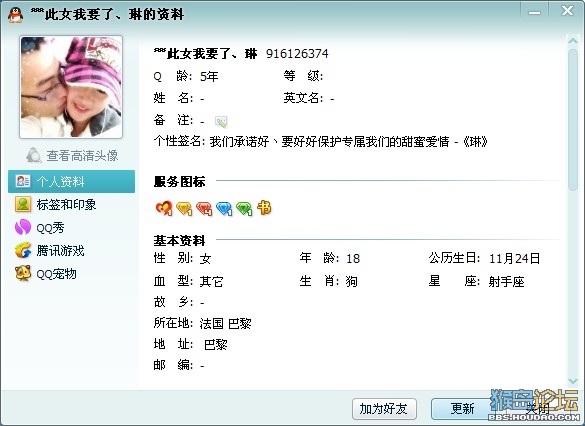Click the scrollbar up arrow
The height and width of the screenshot is (426, 585).
573,40
